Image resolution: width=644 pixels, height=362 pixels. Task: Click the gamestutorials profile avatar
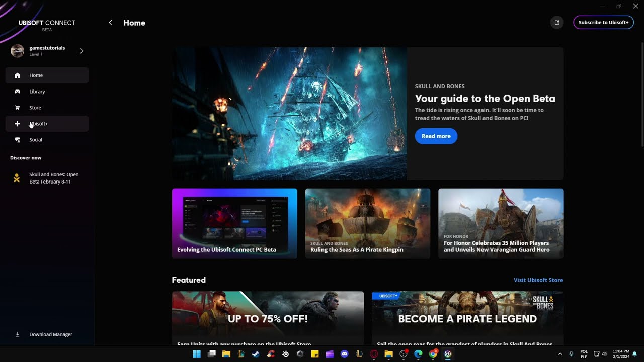(x=18, y=51)
